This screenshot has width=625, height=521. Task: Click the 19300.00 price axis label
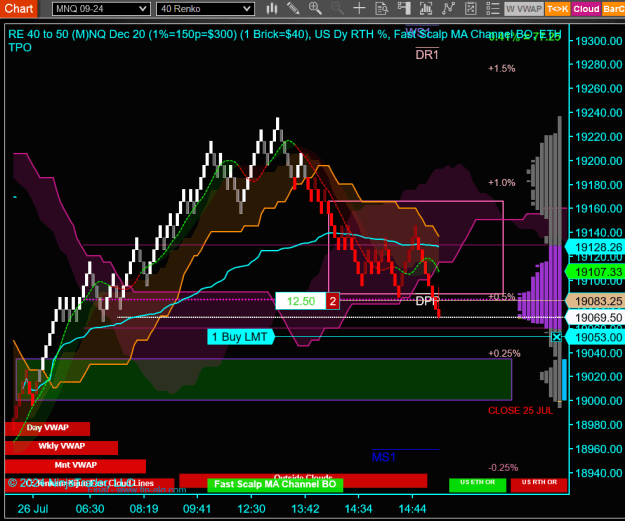point(599,41)
